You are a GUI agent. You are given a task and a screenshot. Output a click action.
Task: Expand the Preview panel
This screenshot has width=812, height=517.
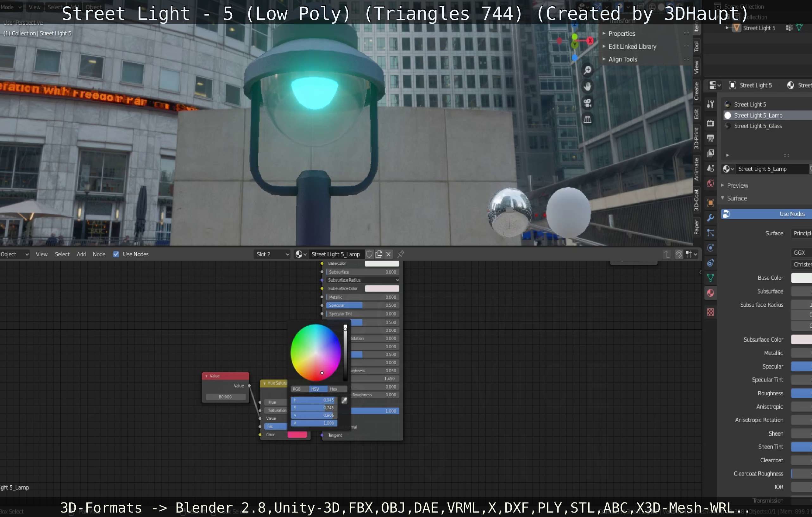[x=737, y=185]
